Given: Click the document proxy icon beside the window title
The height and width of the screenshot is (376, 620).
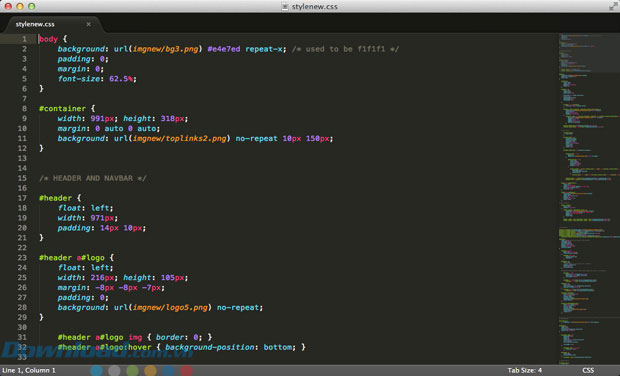Looking at the screenshot, I should pos(285,6).
